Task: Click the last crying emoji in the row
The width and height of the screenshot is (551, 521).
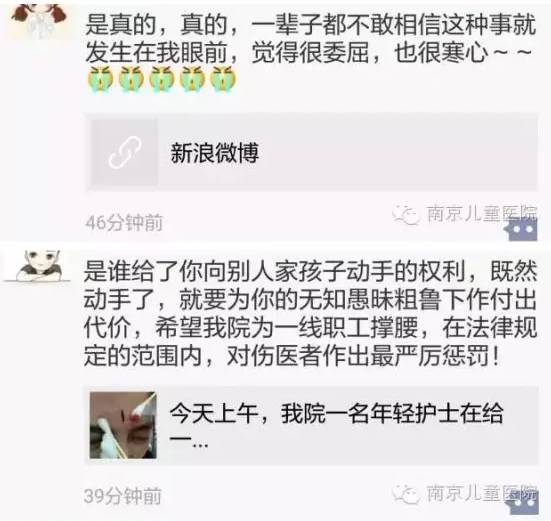Action: [223, 78]
